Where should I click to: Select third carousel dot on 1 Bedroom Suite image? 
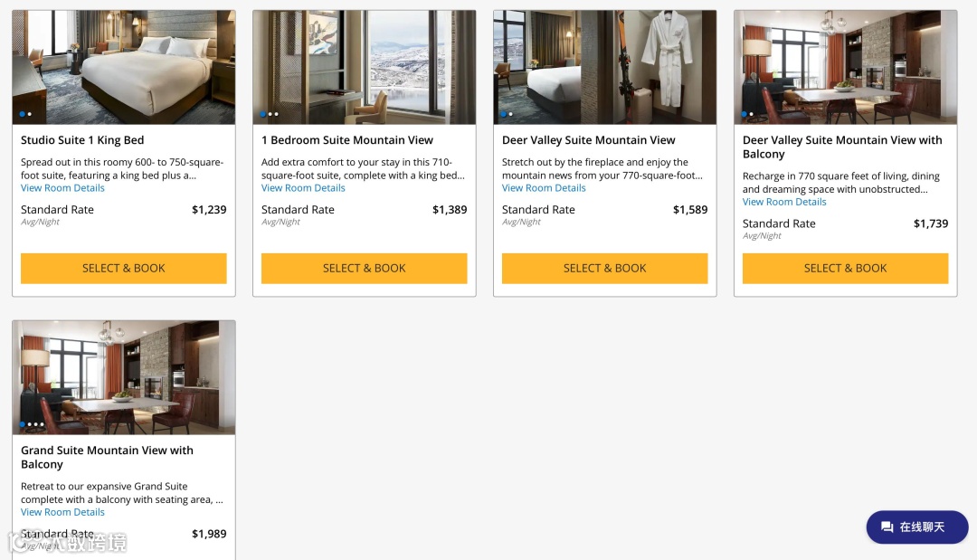click(x=277, y=114)
